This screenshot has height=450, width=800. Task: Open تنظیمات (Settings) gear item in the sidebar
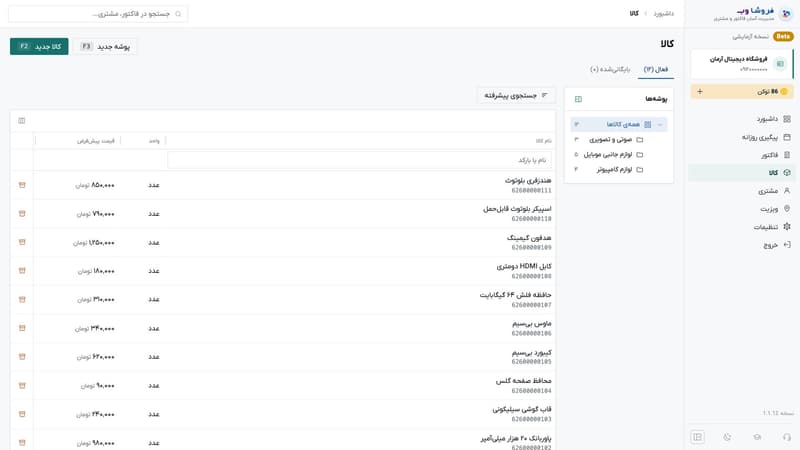(741, 227)
